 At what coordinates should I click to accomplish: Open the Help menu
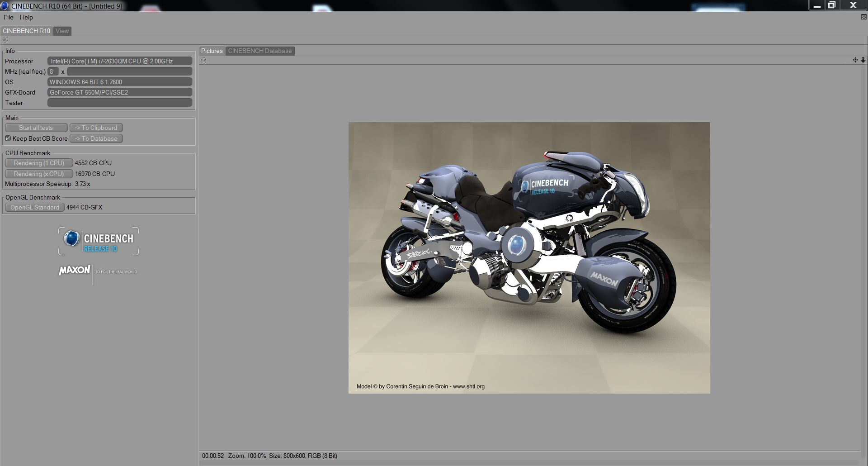[26, 17]
